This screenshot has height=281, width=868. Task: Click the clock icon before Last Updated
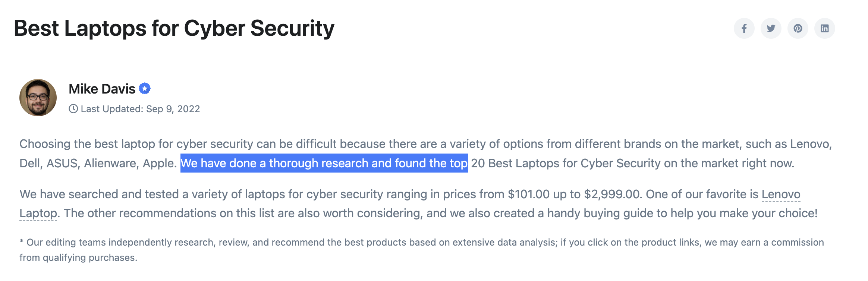[73, 109]
